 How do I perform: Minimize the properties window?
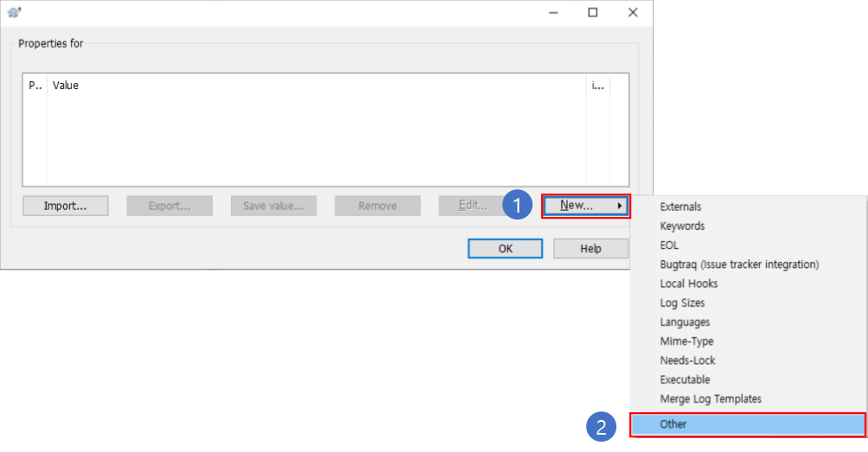click(x=553, y=13)
